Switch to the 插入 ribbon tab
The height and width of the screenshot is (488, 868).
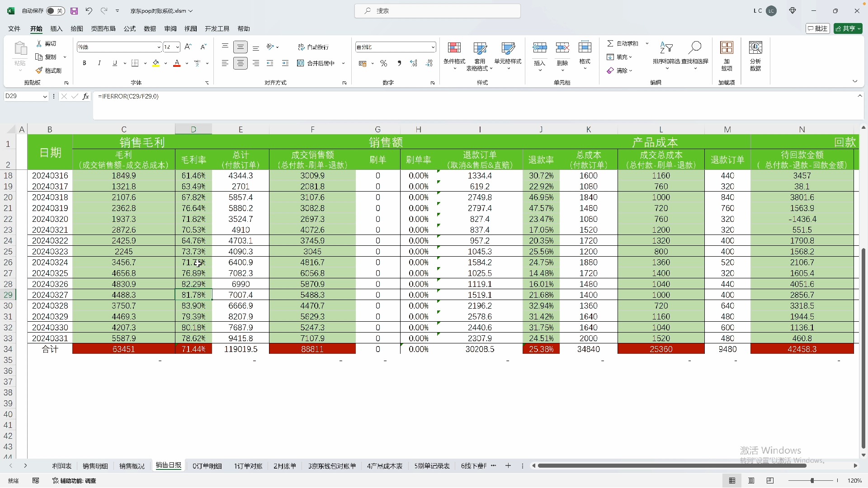coord(56,28)
